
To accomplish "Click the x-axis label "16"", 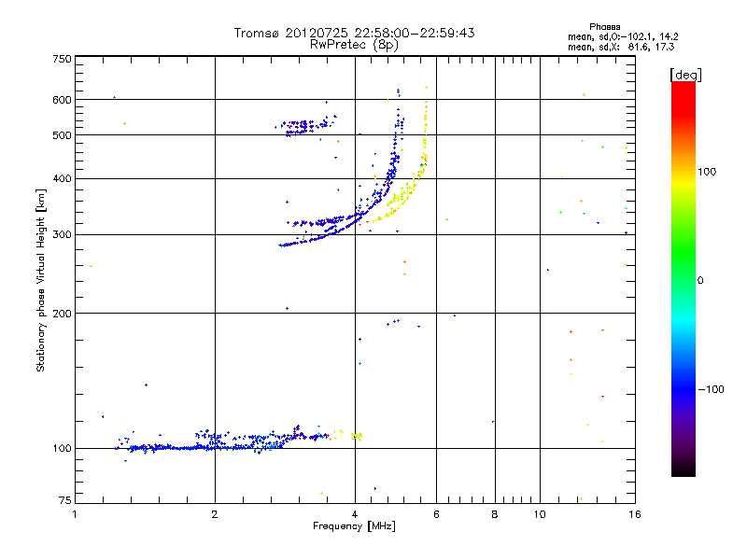I will point(635,514).
